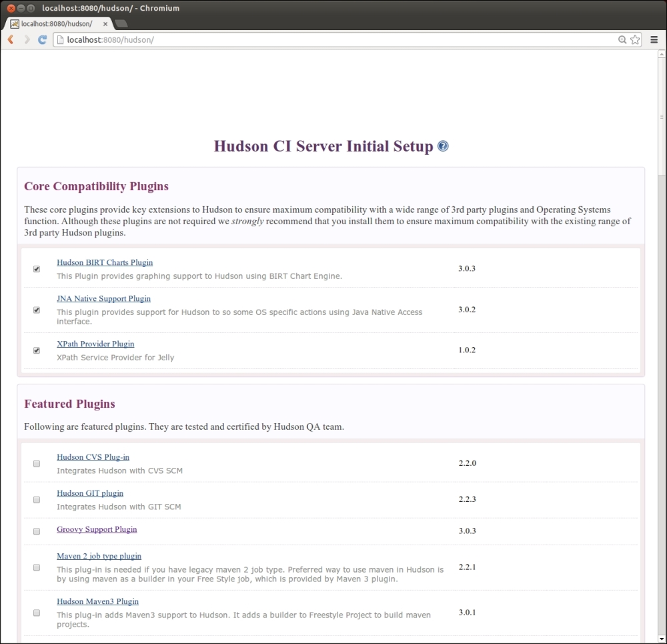Click the 'Integrates Hudson with GIT SCM' description
The width and height of the screenshot is (667, 644).
119,507
